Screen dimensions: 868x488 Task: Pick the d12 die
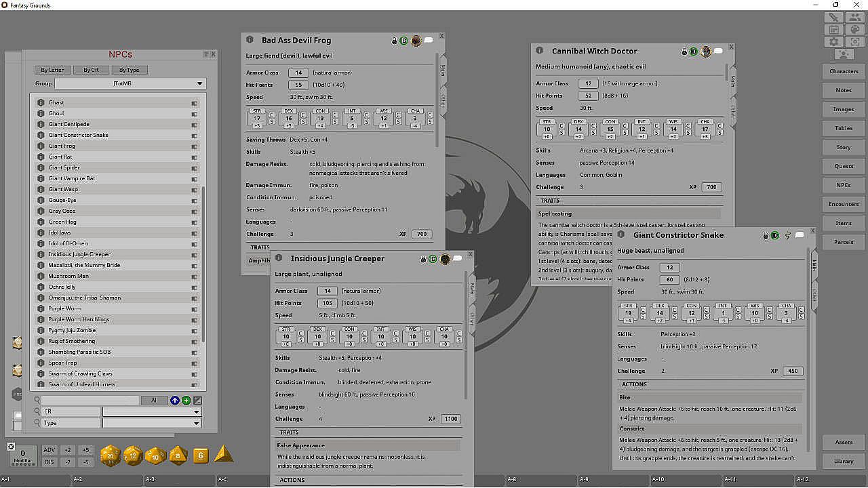(133, 455)
